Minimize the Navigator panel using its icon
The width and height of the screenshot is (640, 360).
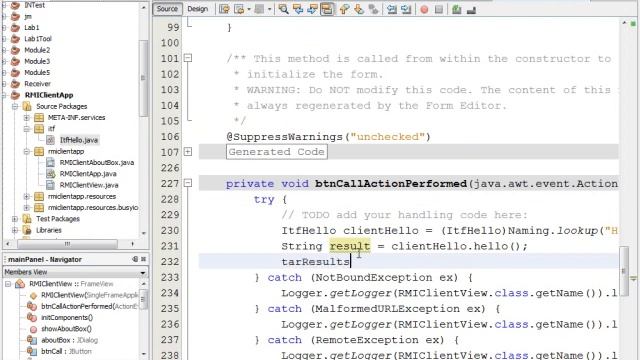pos(135,259)
